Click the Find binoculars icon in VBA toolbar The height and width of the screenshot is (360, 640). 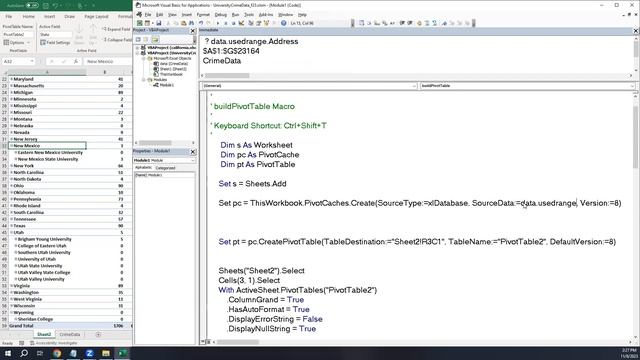tap(191, 23)
